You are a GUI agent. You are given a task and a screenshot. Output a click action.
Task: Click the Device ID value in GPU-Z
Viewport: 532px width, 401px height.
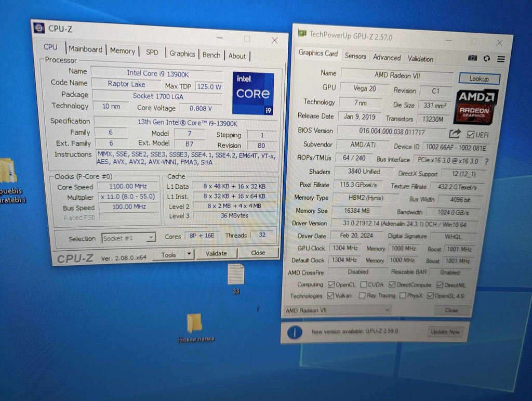pyautogui.click(x=456, y=148)
